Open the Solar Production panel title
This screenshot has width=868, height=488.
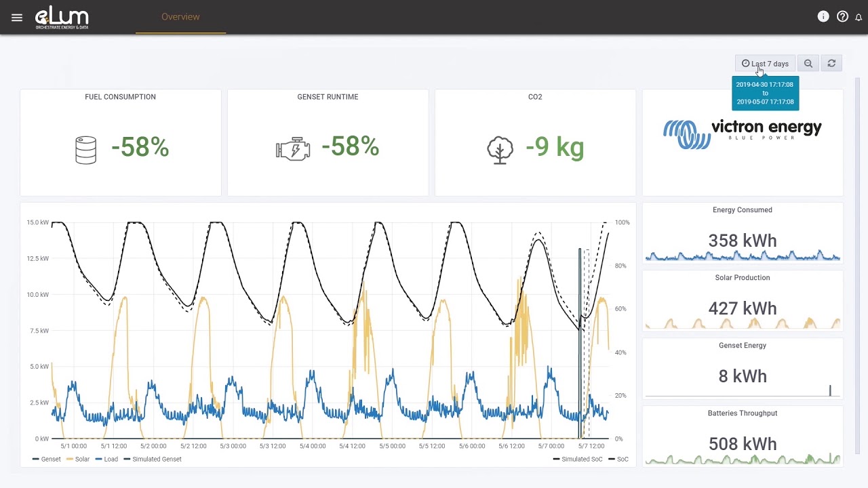[x=743, y=278]
